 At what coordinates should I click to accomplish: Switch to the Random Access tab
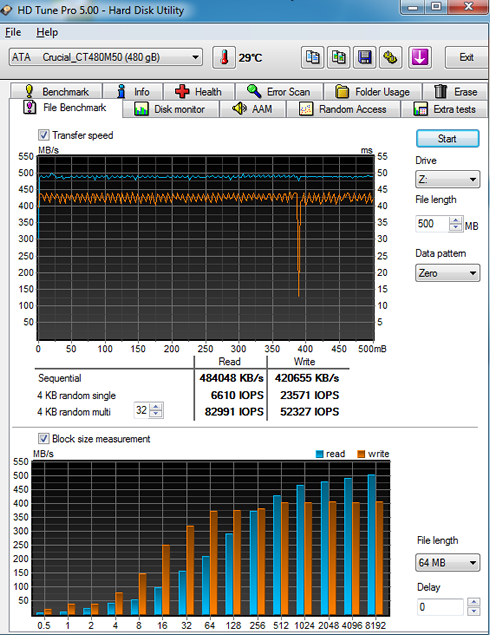tap(343, 109)
